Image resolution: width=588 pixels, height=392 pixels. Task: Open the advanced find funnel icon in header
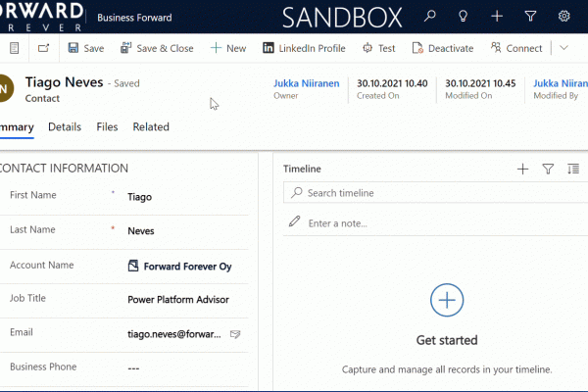[530, 16]
